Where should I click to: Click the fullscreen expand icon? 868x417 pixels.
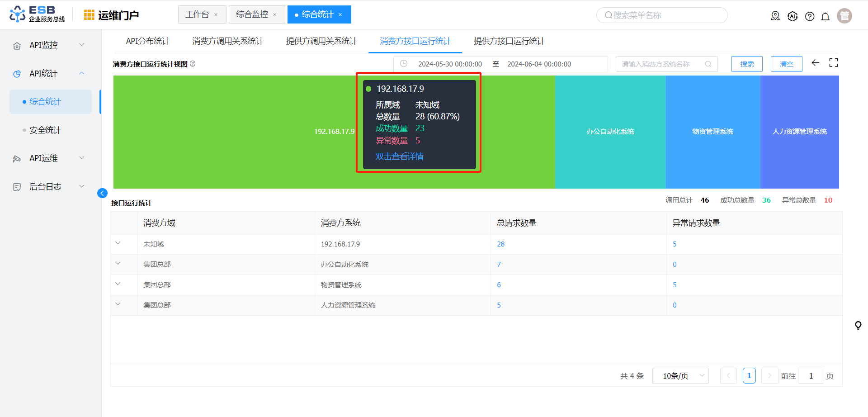[x=833, y=63]
